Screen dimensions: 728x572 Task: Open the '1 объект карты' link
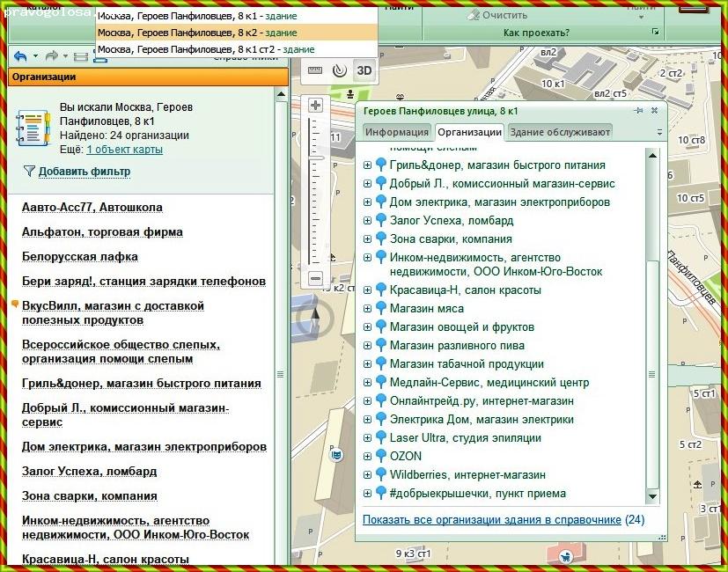[124, 150]
